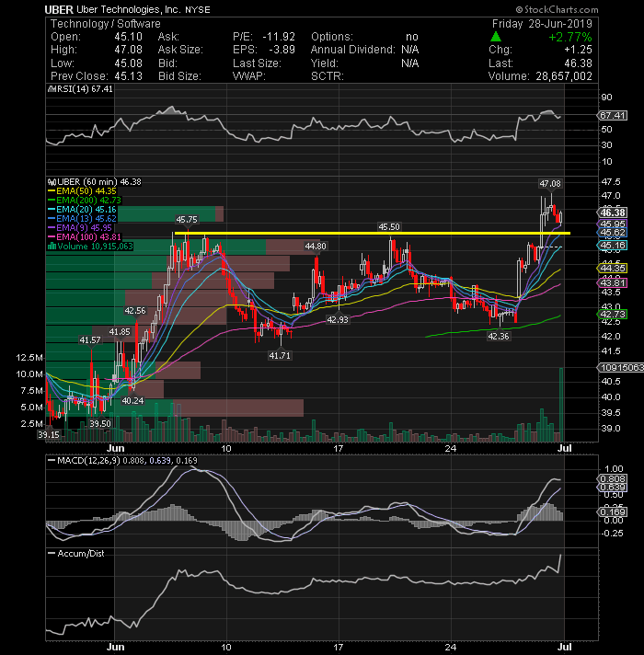Click the Options value no
Viewport: 644px width, 655px height.
click(412, 37)
